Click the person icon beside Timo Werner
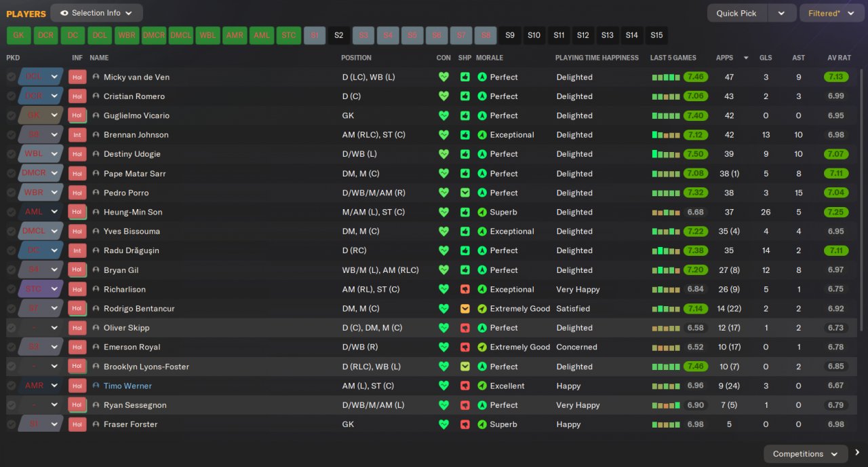The height and width of the screenshot is (467, 868). coord(96,386)
